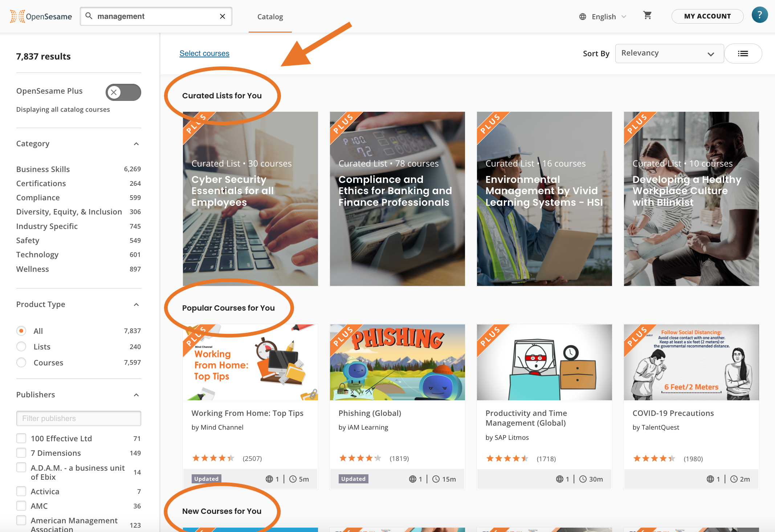Viewport: 775px width, 532px height.
Task: Click language count globe on Phishing card
Action: (413, 479)
